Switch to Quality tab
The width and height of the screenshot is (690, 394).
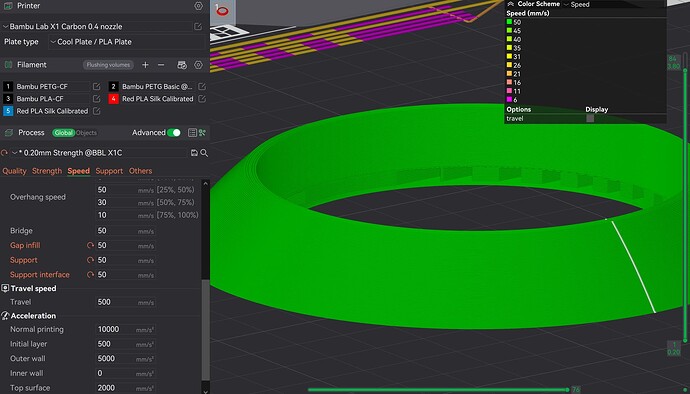pos(15,171)
